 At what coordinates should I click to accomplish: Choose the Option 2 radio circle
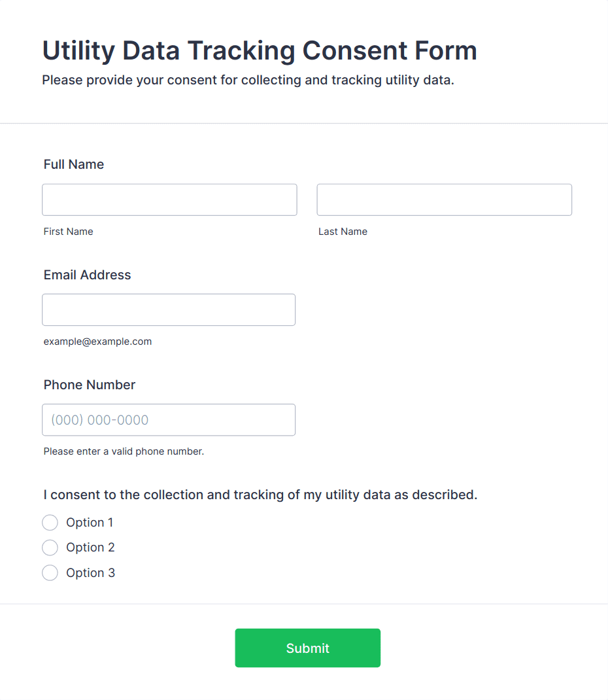click(50, 548)
